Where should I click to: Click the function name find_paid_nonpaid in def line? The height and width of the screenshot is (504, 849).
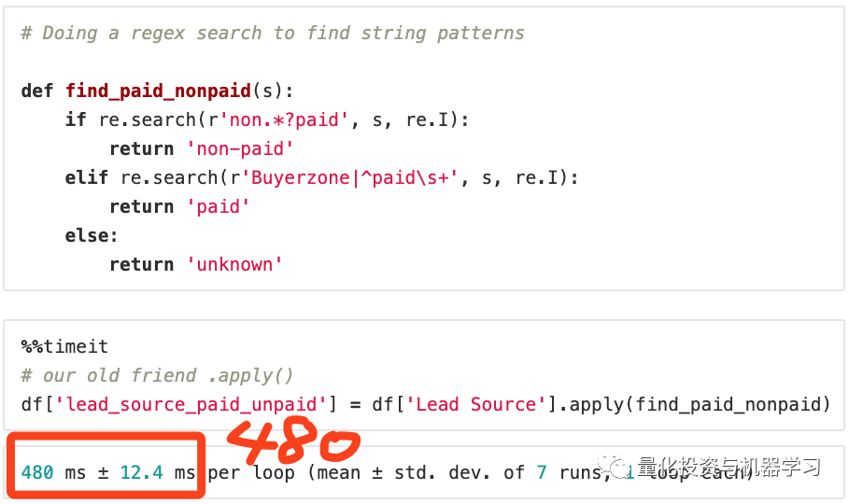tap(158, 91)
